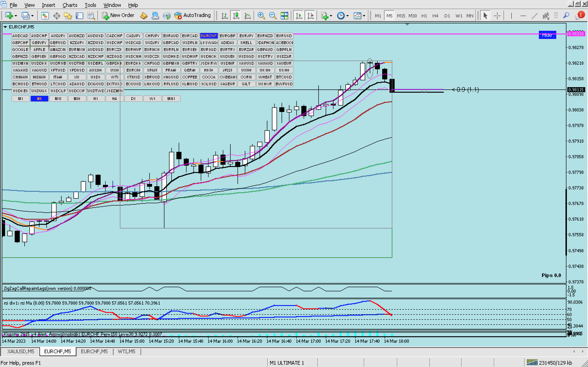Tile windows with the tile icon
Image resolution: width=588 pixels, height=367 pixels.
[284, 16]
